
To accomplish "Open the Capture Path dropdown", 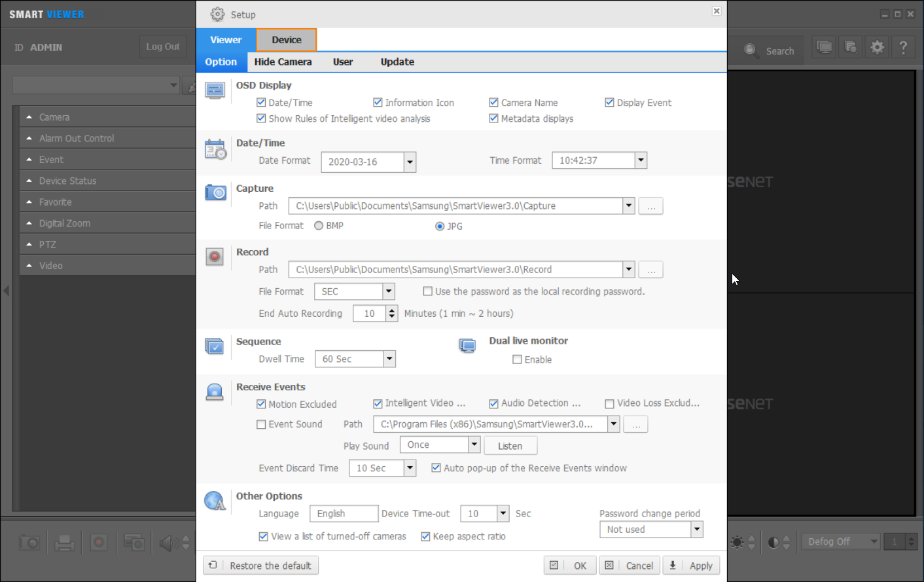I will pyautogui.click(x=629, y=206).
